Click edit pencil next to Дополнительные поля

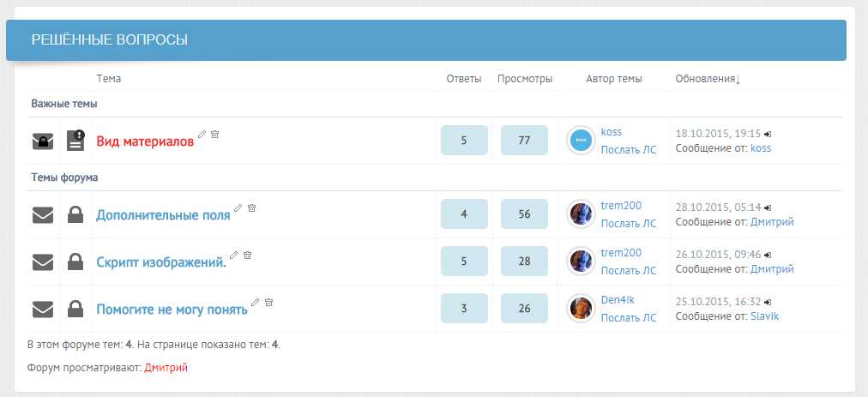(x=238, y=208)
